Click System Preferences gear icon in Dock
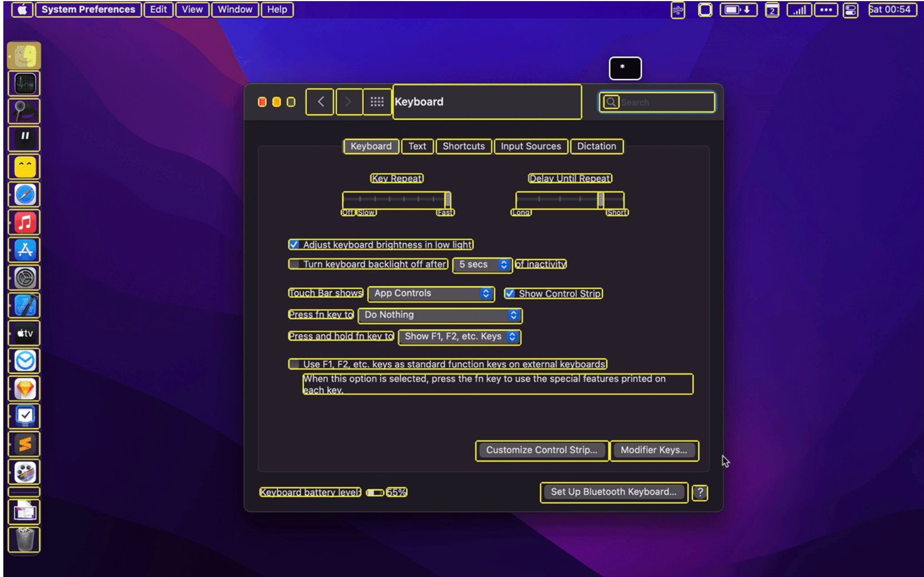Viewport: 924px width, 577px height. pyautogui.click(x=24, y=278)
